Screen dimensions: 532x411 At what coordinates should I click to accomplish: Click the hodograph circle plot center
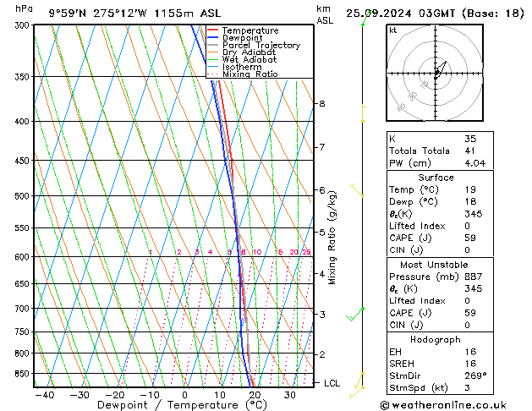coord(436,74)
